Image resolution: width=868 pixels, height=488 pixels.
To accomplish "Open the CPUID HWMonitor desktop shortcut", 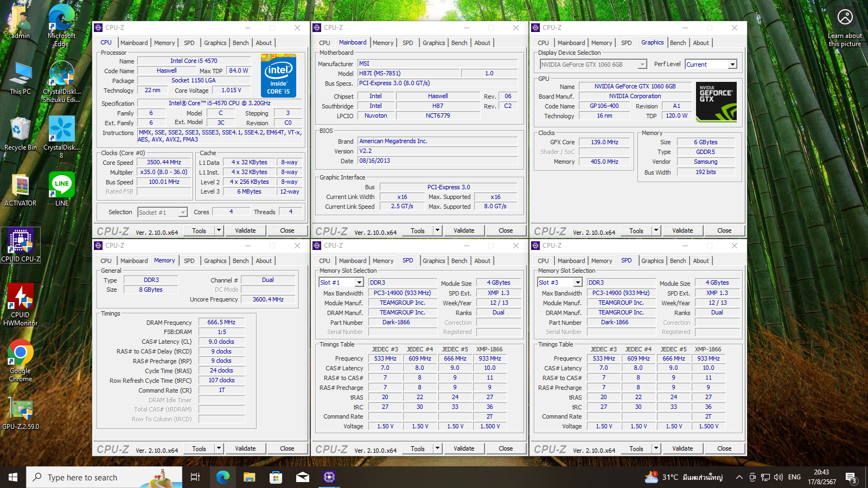I will (21, 305).
